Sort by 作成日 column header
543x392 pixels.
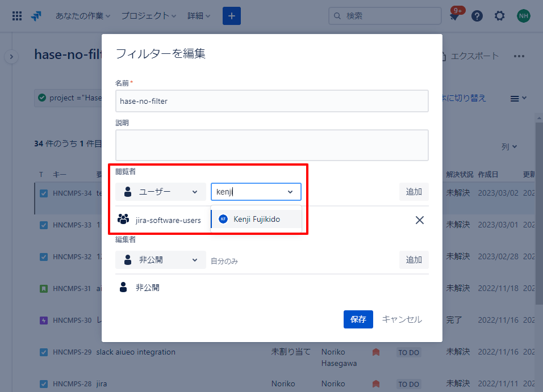coord(488,175)
